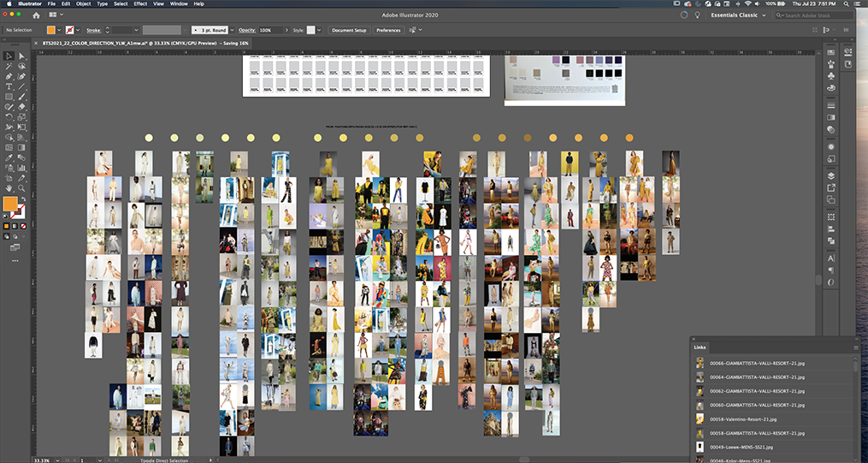The image size is (868, 463).
Task: Select 00049-Loewe-MENS-SS21.jpg link row
Action: (774, 447)
